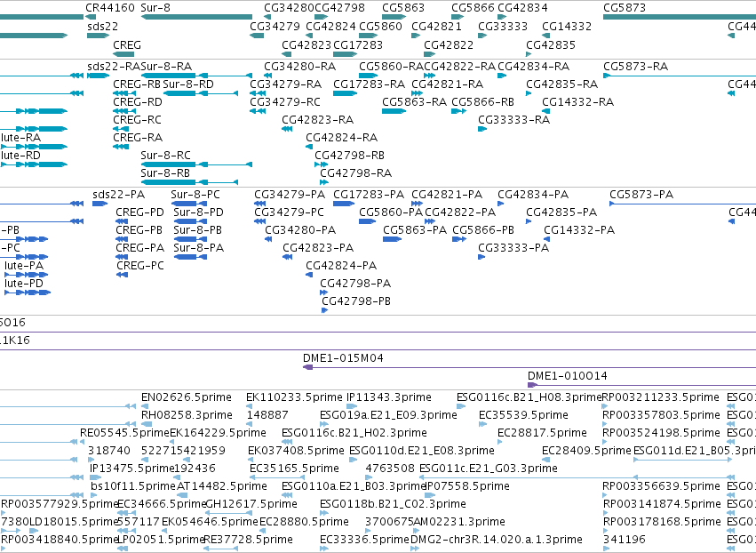Select the CG33333-RA transcript label

click(x=514, y=120)
